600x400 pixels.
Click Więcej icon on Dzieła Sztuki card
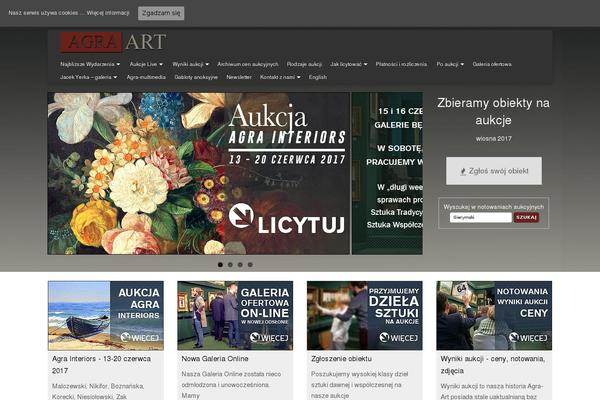tap(385, 337)
